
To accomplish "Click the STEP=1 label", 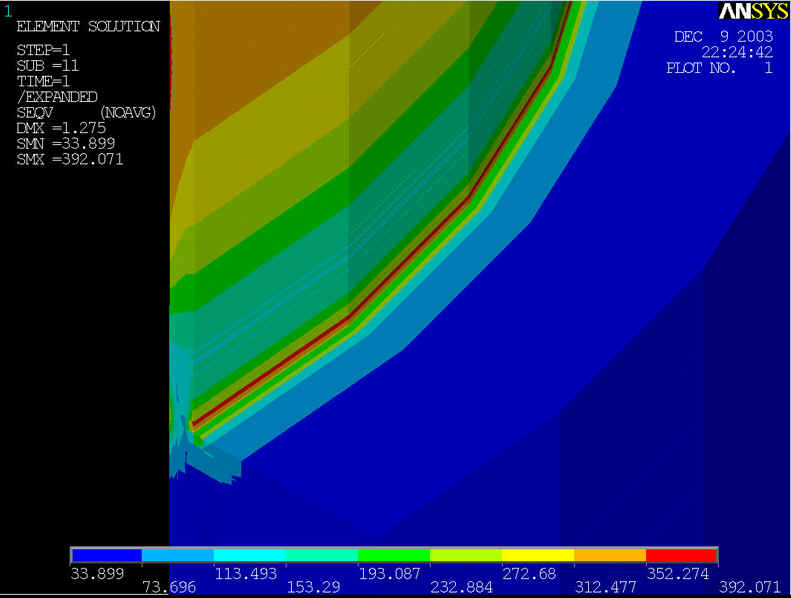I will pos(43,50).
